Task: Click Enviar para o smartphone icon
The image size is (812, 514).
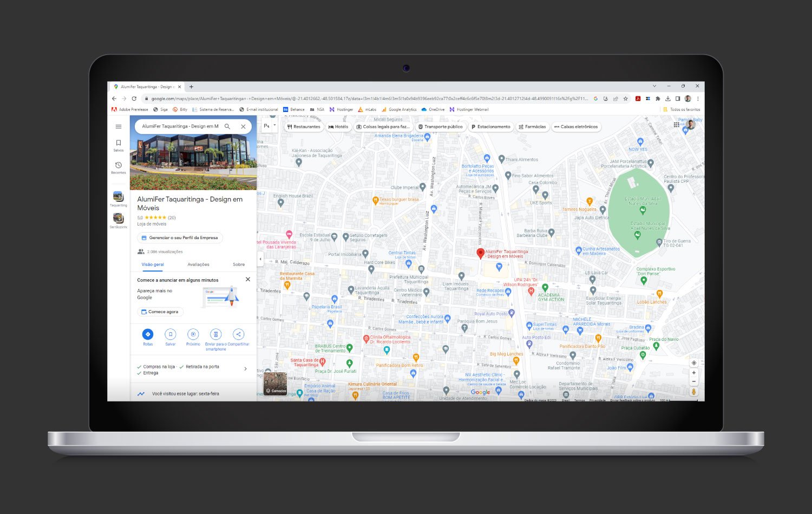Action: click(x=215, y=334)
